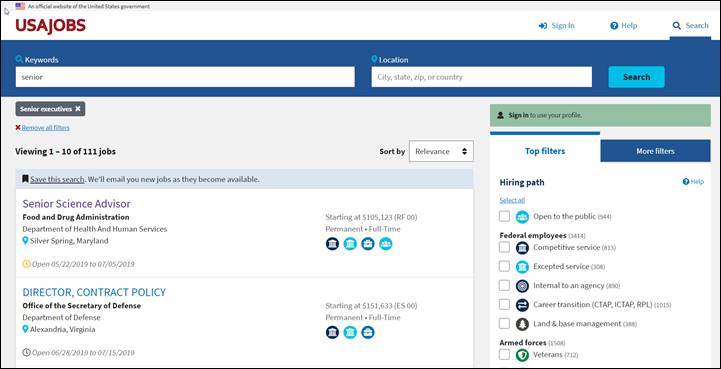Click the Help question mark icon in header
Viewport: 721px width, 369px height.
(614, 26)
